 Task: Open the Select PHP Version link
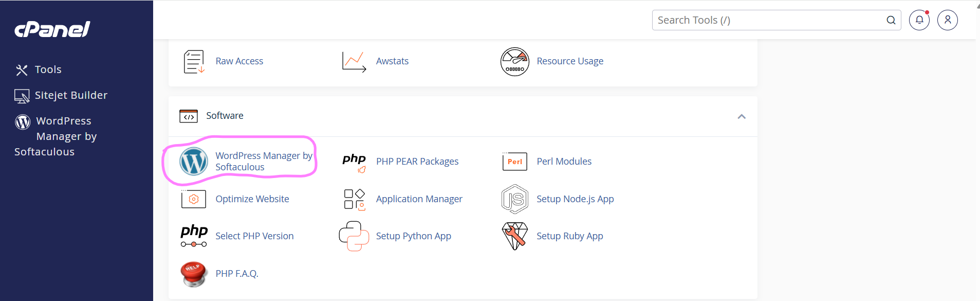tap(254, 236)
